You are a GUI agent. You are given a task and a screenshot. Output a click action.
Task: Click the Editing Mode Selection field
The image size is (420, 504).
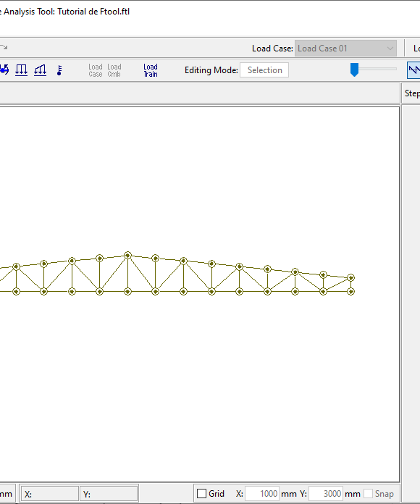pyautogui.click(x=264, y=70)
